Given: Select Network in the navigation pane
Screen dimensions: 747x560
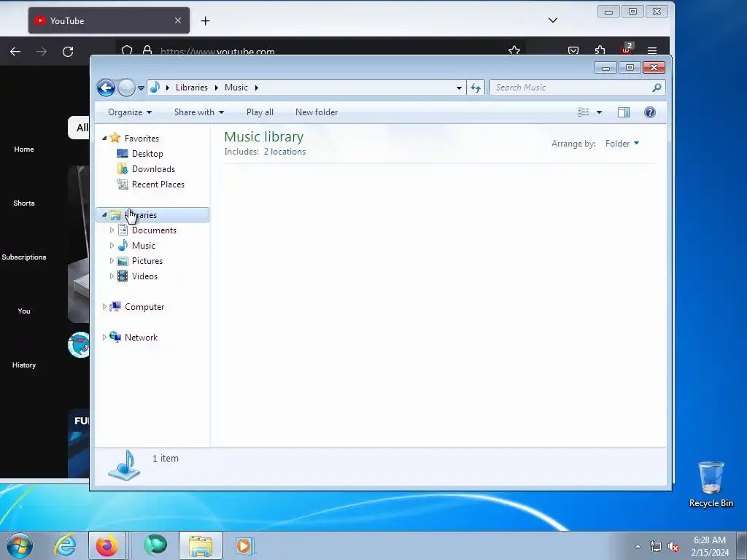Looking at the screenshot, I should pos(141,338).
